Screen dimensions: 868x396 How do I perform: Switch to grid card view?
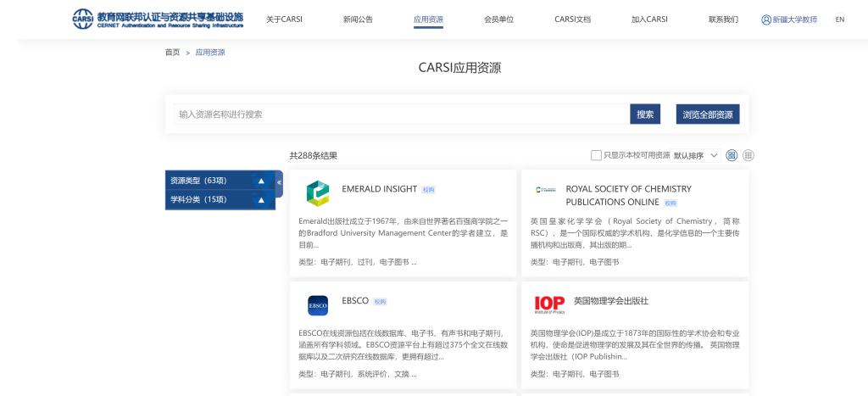[x=732, y=155]
